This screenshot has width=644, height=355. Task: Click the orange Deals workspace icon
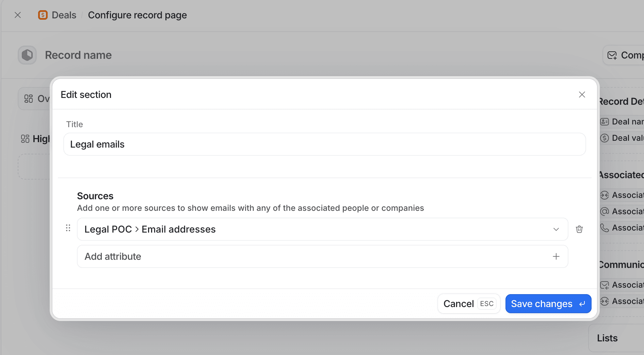[42, 15]
